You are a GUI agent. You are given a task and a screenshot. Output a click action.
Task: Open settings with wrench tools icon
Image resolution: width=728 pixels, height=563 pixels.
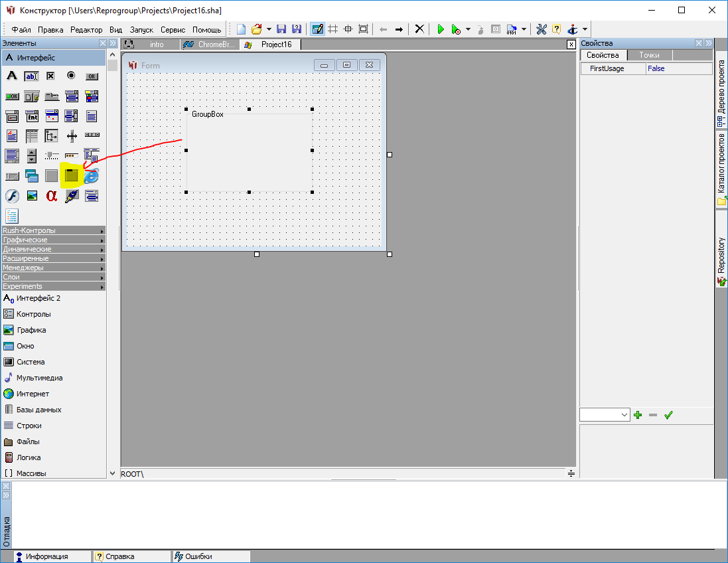click(x=541, y=29)
